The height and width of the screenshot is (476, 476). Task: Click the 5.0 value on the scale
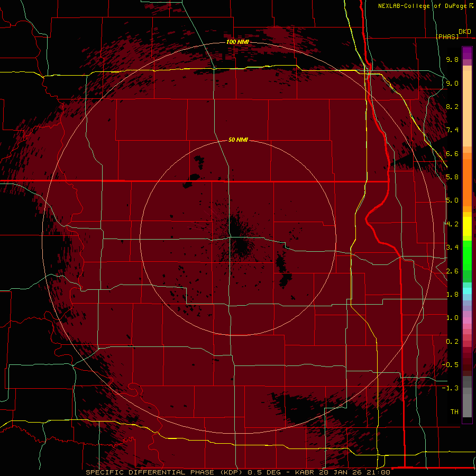452,200
